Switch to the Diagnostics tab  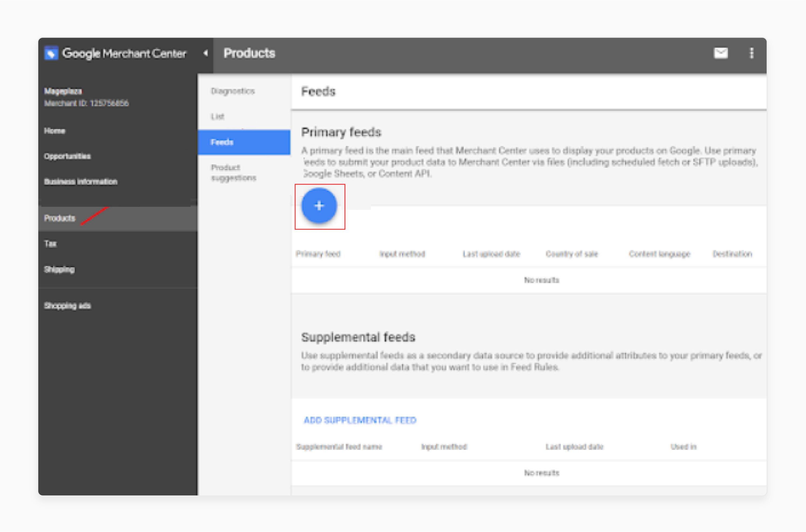pos(233,91)
